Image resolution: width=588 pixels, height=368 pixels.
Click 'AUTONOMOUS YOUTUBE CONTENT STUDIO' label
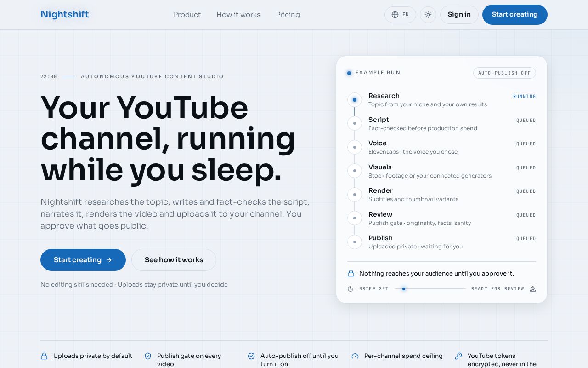(x=153, y=77)
